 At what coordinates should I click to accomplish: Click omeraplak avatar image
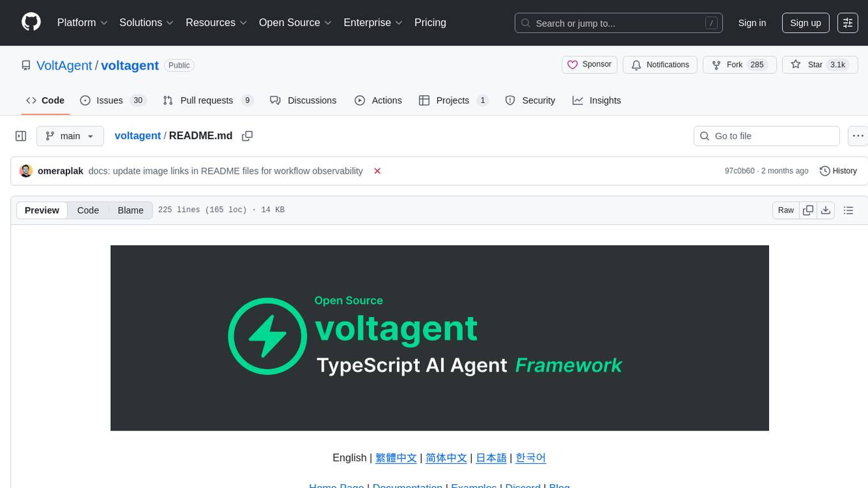[x=26, y=171]
